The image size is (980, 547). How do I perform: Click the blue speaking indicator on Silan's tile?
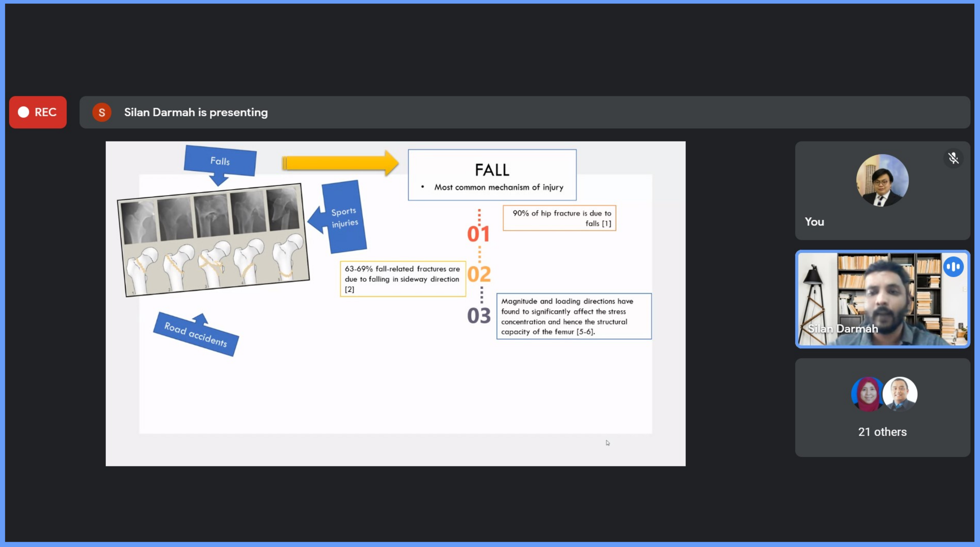953,267
